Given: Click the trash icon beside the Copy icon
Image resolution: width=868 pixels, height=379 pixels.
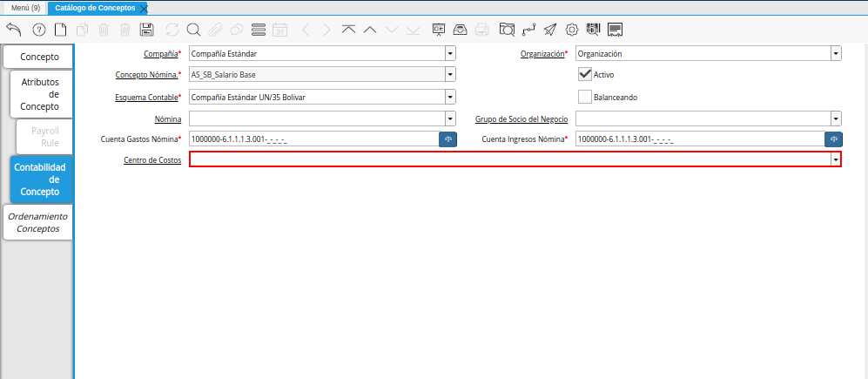Looking at the screenshot, I should [104, 30].
